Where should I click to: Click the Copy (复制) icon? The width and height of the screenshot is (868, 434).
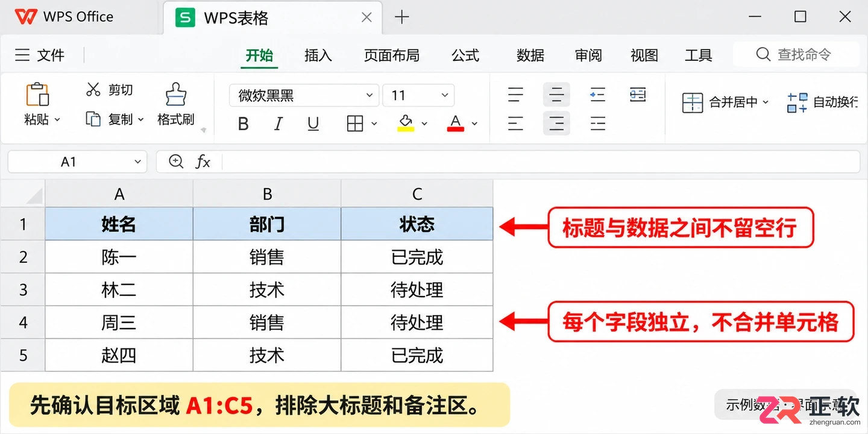click(93, 119)
